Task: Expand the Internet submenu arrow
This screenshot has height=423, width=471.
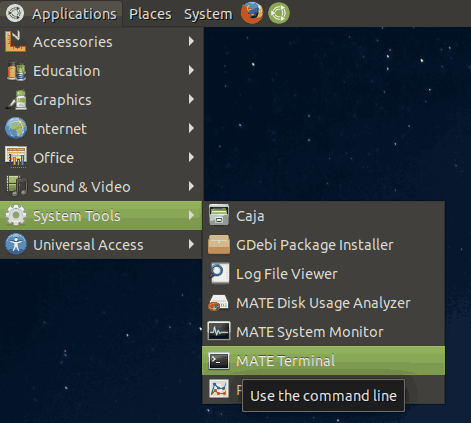Action: point(191,128)
